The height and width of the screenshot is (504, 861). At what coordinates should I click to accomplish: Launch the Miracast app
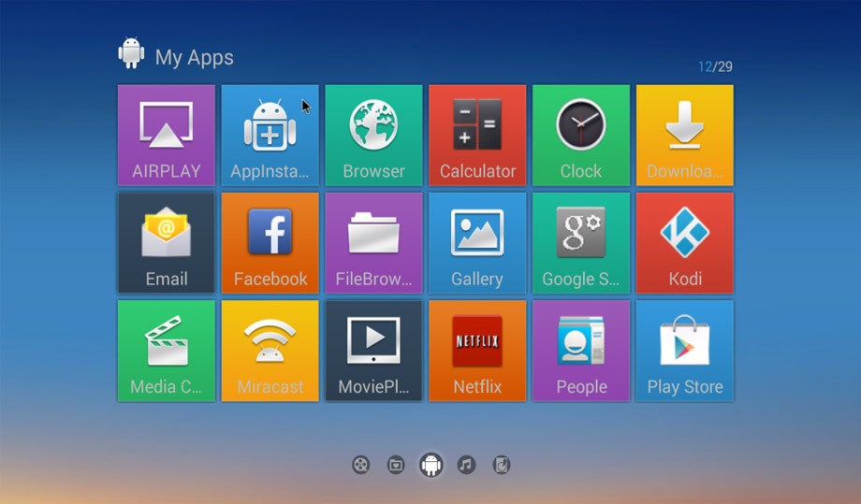coord(270,351)
